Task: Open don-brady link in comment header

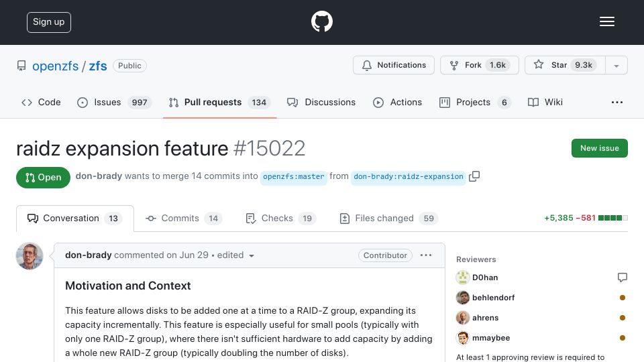Action: (x=89, y=255)
